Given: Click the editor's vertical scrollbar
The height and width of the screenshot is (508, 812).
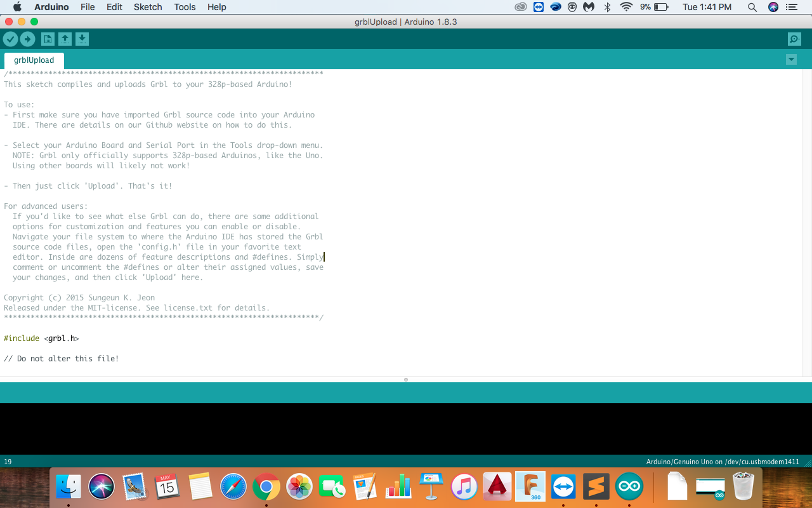Looking at the screenshot, I should pyautogui.click(x=807, y=222).
